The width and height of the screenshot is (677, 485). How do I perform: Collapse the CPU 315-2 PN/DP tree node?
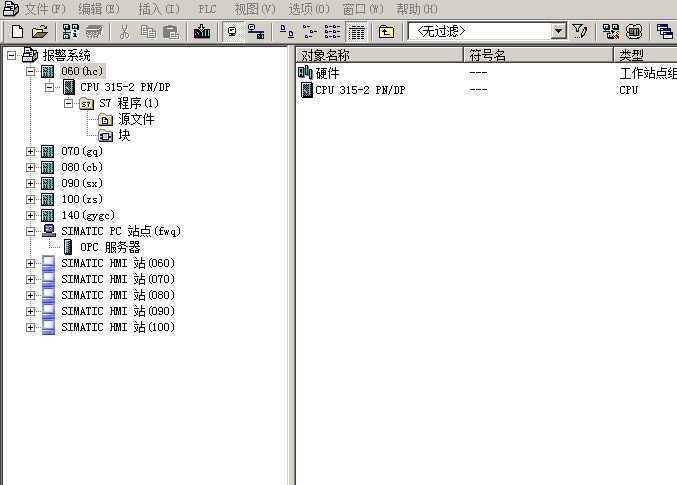tap(50, 87)
